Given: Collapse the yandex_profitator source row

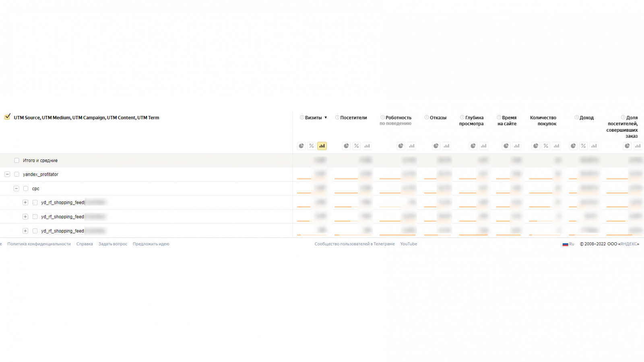Looking at the screenshot, I should pos(7,174).
